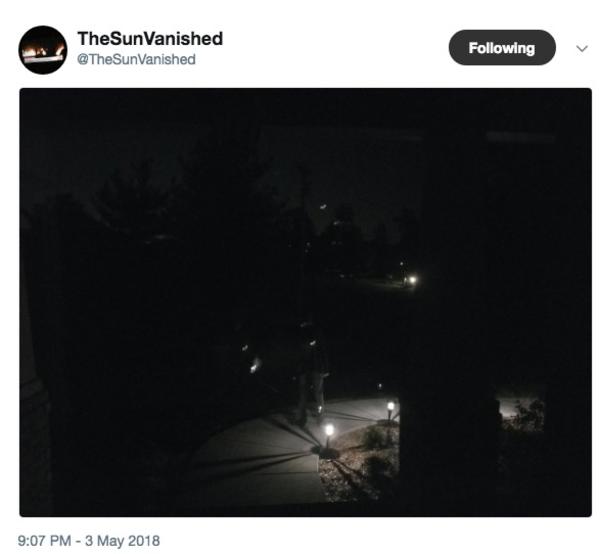Click the faint light streaks left of walkway
The width and height of the screenshot is (600, 554).
[x=251, y=359]
